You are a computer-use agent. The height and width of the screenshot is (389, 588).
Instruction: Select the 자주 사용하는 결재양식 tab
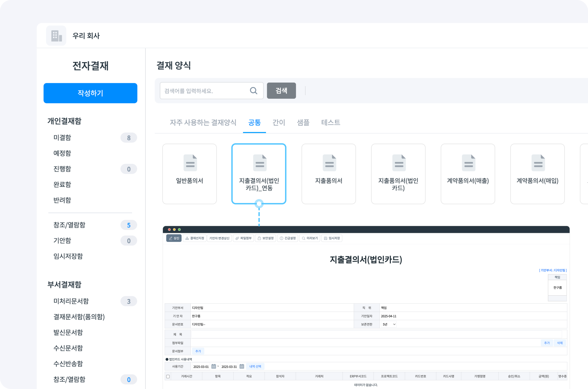pyautogui.click(x=203, y=123)
